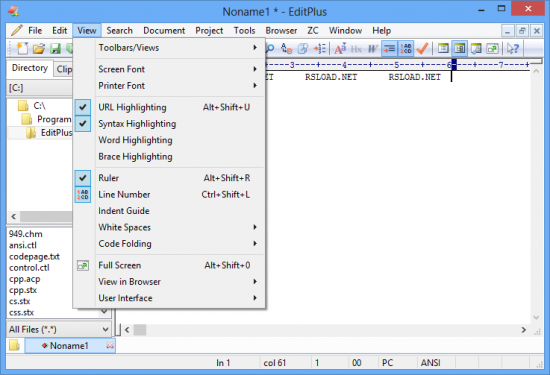Click the Full Screen menu icon

(x=83, y=266)
